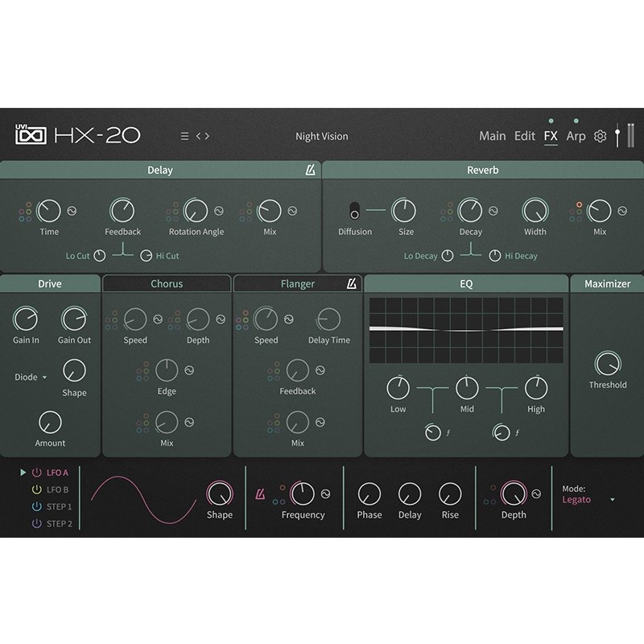Screen dimensions: 644x644
Task: Toggle the Drive effect header
Action: (x=50, y=283)
